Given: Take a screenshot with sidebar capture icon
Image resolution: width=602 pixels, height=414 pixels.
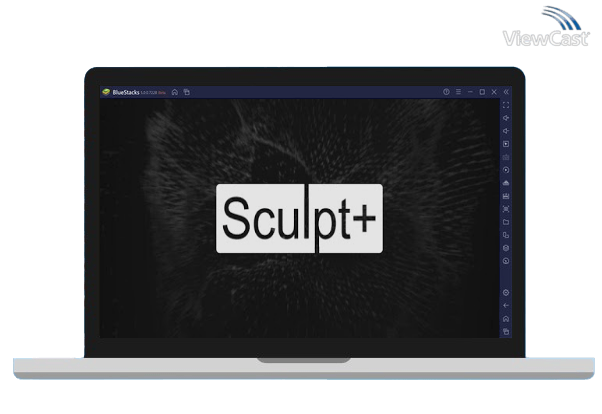Looking at the screenshot, I should (506, 209).
